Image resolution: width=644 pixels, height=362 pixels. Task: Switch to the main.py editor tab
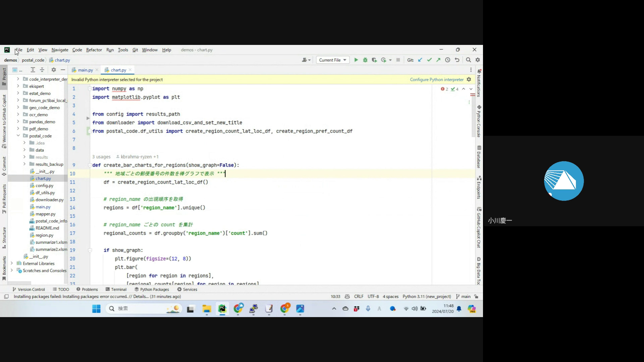pos(85,70)
